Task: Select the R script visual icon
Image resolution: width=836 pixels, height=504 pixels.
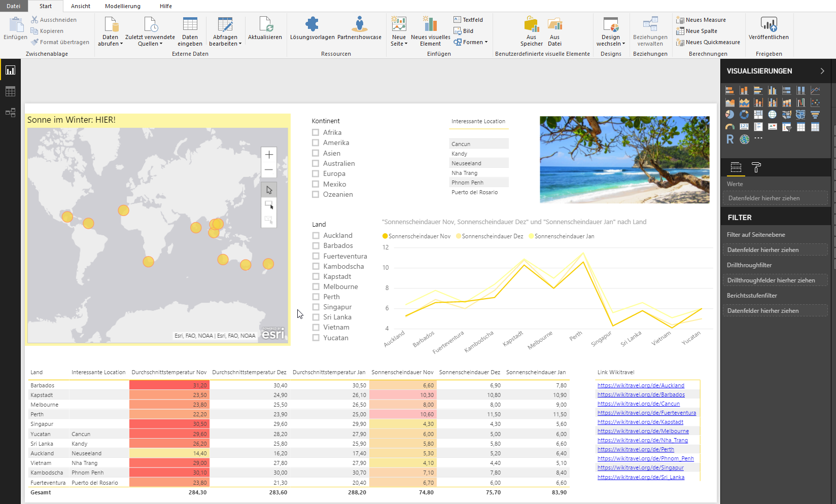Action: point(730,139)
